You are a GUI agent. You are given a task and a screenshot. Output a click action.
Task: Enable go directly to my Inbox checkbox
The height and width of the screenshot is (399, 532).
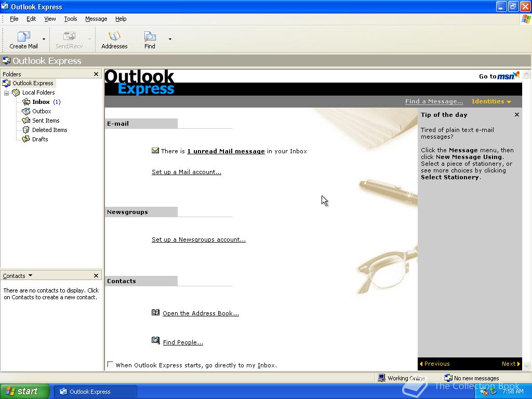[110, 364]
